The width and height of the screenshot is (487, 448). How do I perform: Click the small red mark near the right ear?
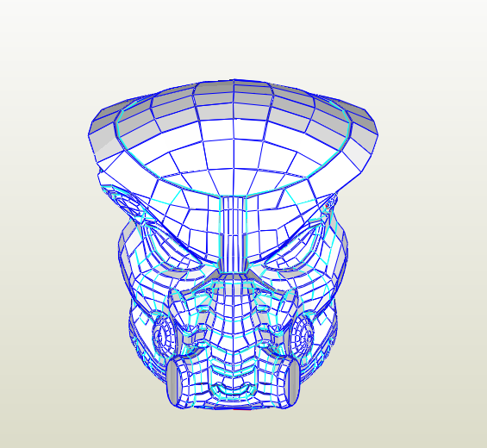[x=327, y=206]
